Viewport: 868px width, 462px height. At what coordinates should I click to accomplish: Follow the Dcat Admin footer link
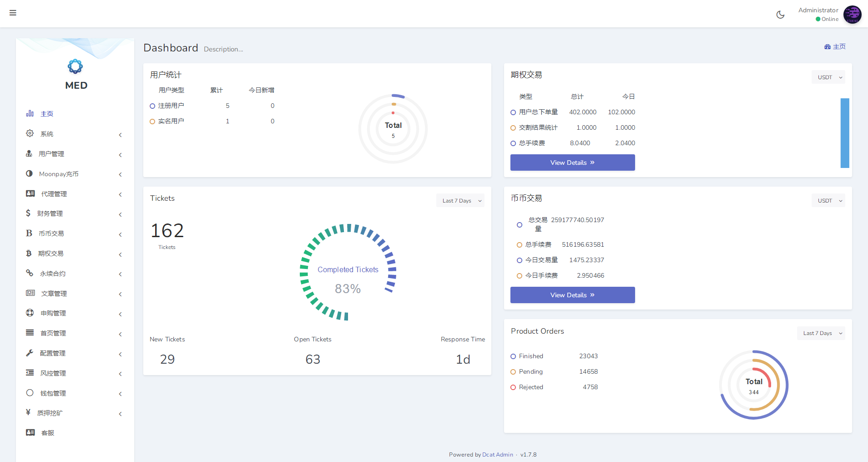[497, 455]
